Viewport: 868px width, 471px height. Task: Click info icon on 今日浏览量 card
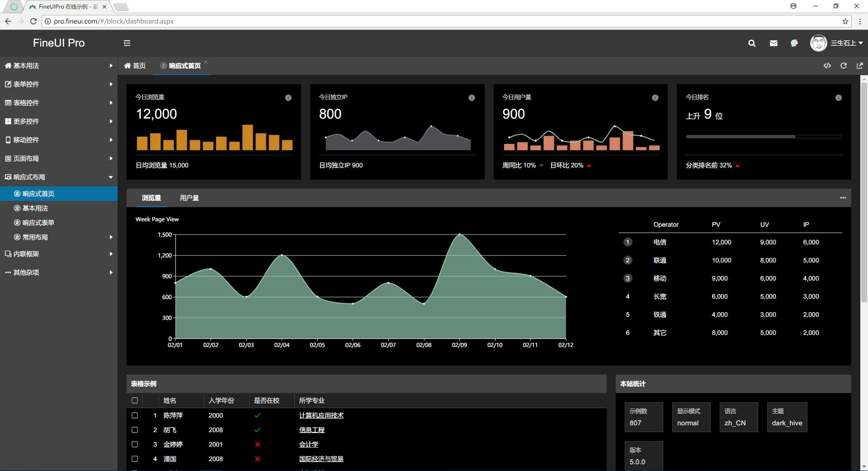(x=288, y=98)
